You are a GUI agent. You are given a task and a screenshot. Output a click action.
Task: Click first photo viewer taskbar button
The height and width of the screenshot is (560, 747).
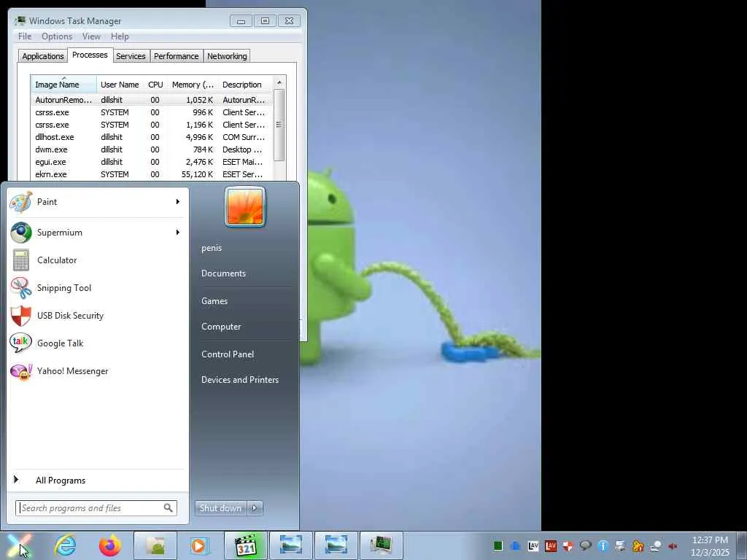pos(291,545)
